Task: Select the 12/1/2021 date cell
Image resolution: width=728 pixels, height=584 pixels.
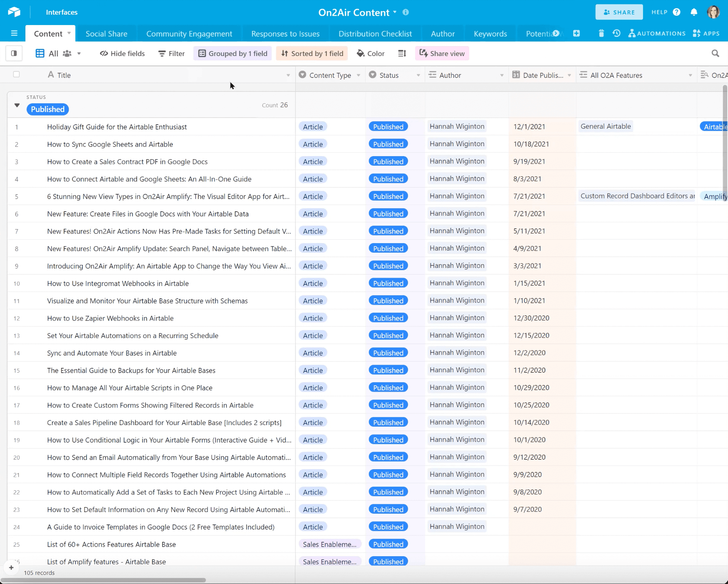Action: pyautogui.click(x=542, y=127)
